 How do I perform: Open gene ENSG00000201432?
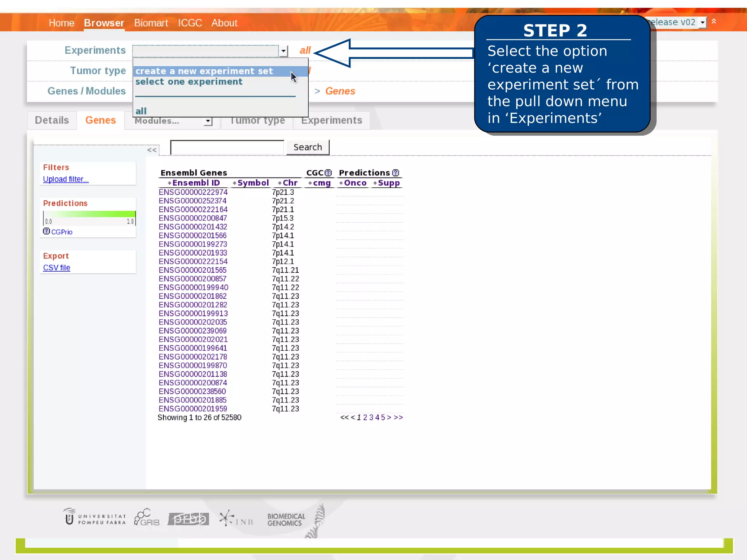pos(193,227)
